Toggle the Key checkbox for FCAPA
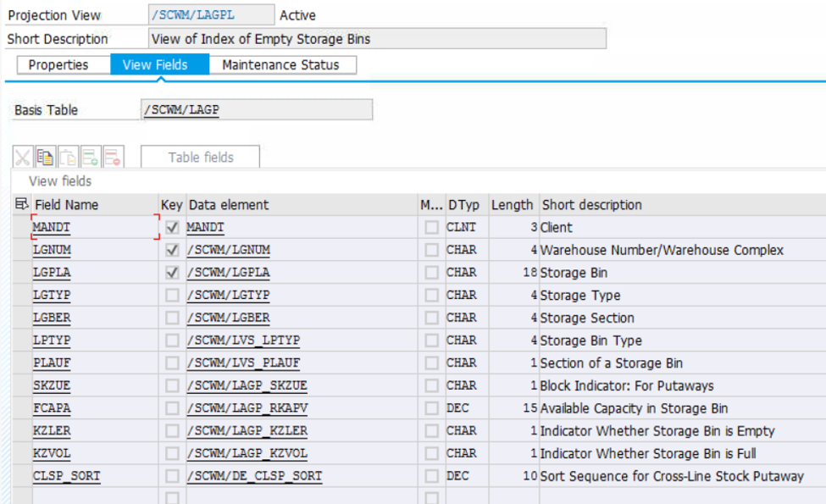The width and height of the screenshot is (826, 504). (x=172, y=408)
